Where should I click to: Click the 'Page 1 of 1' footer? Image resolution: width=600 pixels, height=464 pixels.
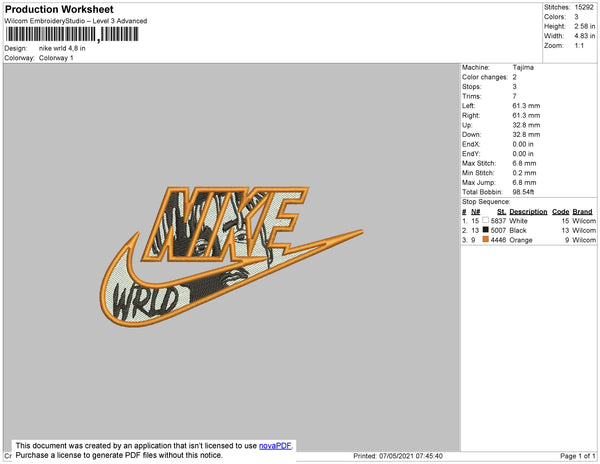[578, 456]
